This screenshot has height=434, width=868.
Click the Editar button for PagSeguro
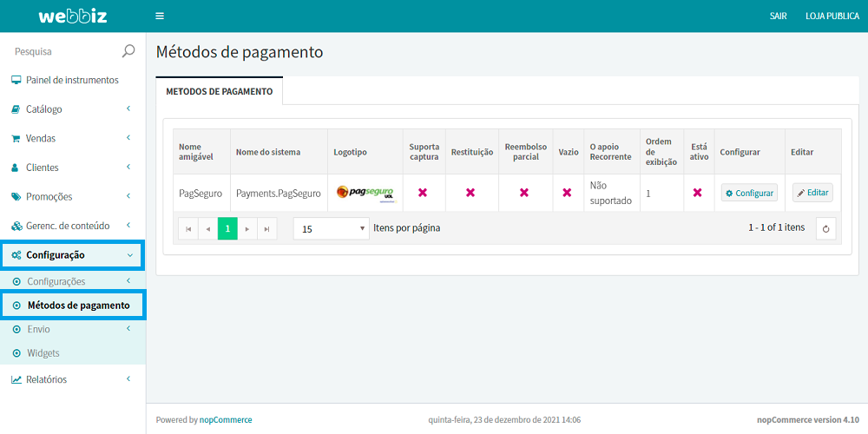(x=812, y=193)
